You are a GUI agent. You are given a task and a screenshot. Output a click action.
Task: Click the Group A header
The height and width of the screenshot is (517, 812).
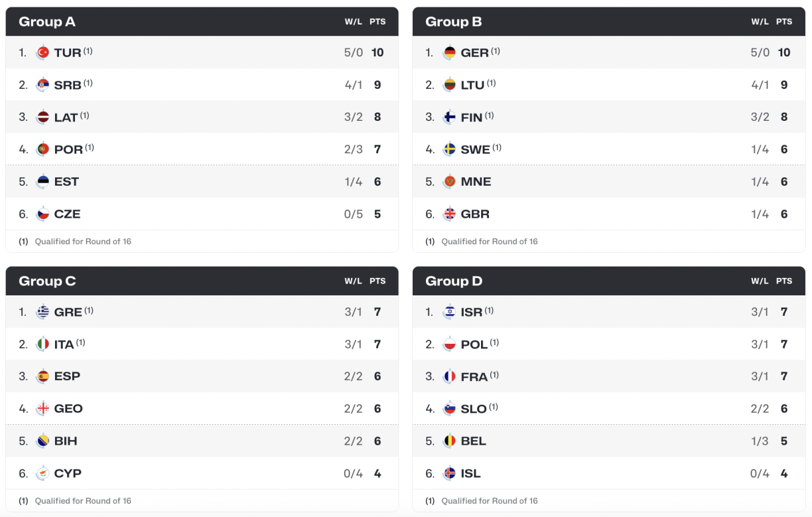pyautogui.click(x=47, y=22)
